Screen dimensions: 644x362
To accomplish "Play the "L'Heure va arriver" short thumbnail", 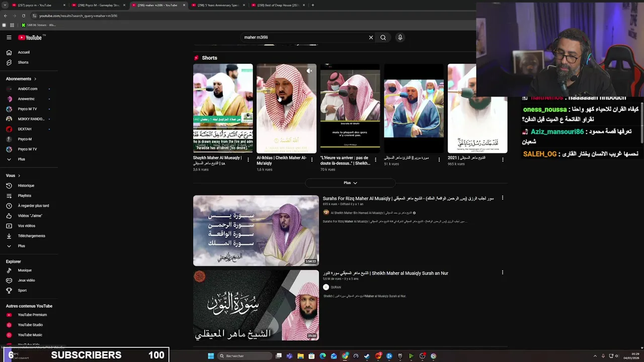I will [x=350, y=108].
